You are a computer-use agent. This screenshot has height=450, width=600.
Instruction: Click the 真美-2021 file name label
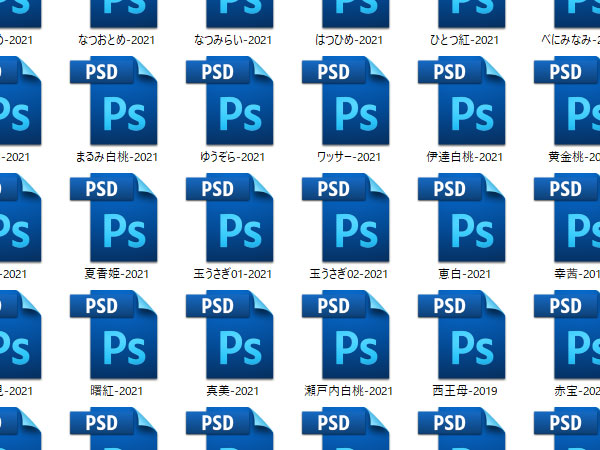(232, 391)
